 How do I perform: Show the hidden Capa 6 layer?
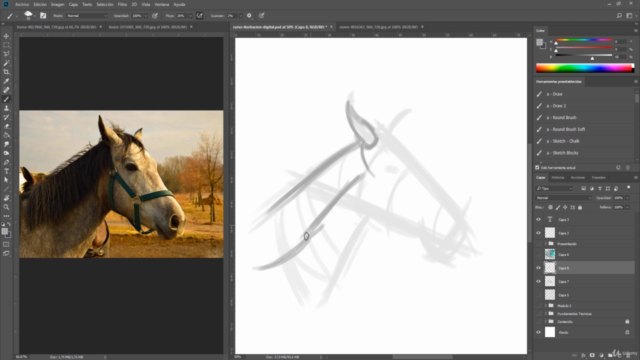point(538,255)
